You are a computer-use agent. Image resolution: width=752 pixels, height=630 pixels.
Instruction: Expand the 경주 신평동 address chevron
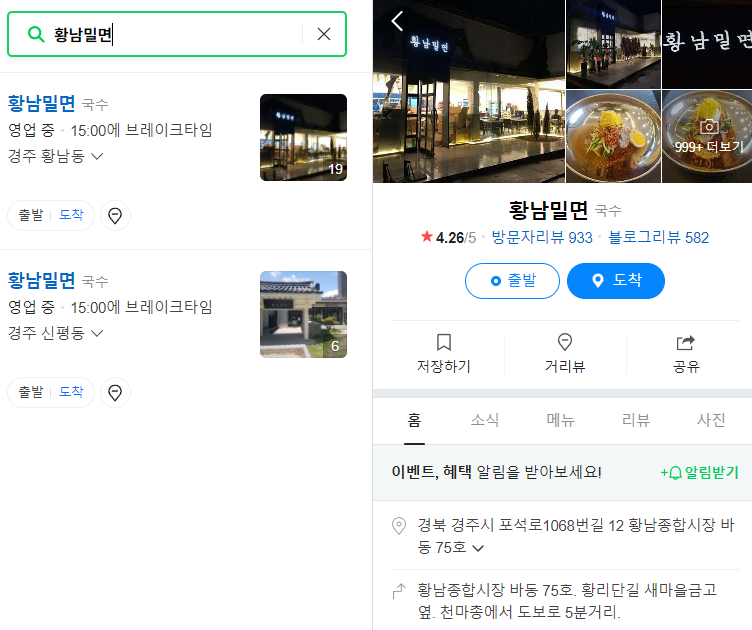[97, 333]
